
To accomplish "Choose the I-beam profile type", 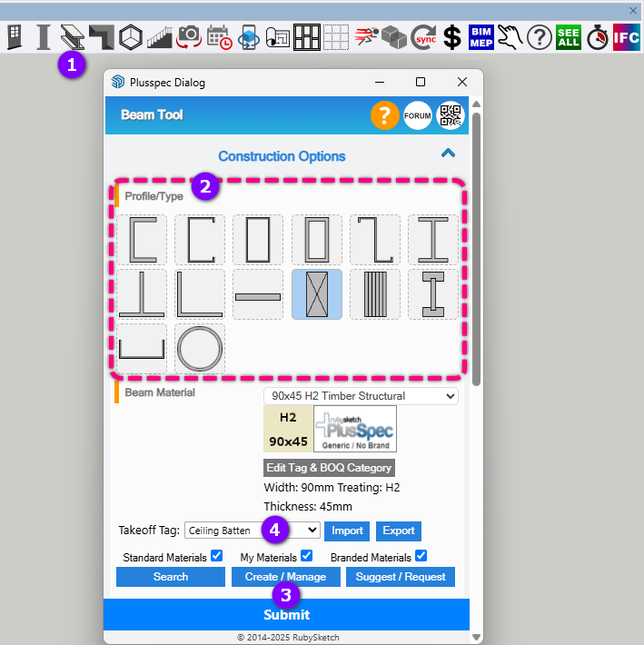I will [432, 240].
